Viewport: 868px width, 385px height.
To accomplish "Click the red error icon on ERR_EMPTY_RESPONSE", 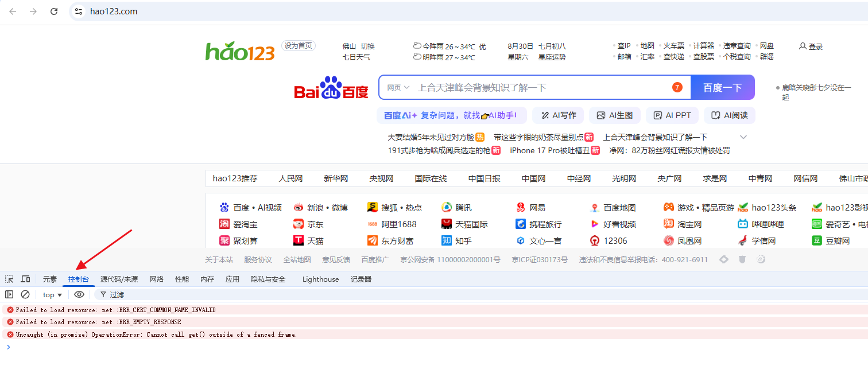I will click(10, 322).
